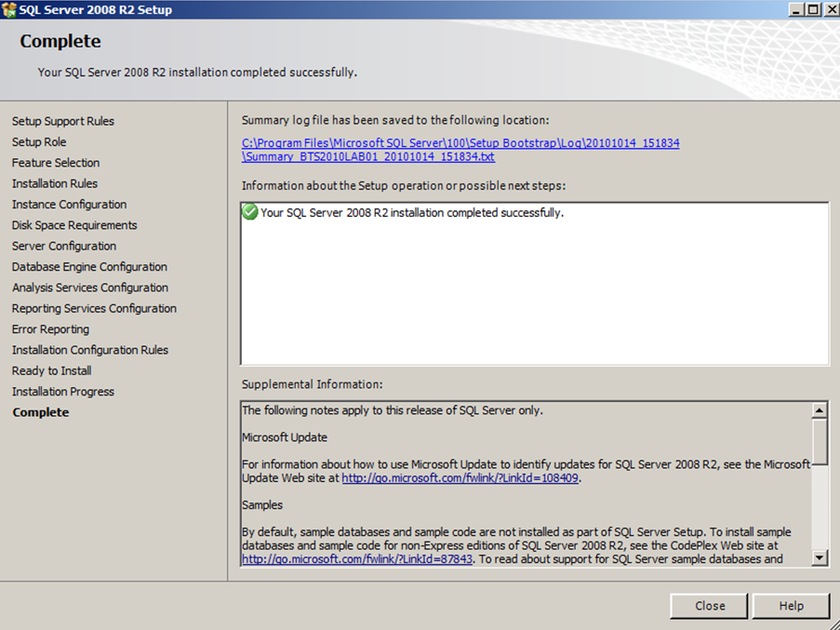Image resolution: width=840 pixels, height=630 pixels.
Task: Click the Complete step in sidebar
Action: point(41,413)
